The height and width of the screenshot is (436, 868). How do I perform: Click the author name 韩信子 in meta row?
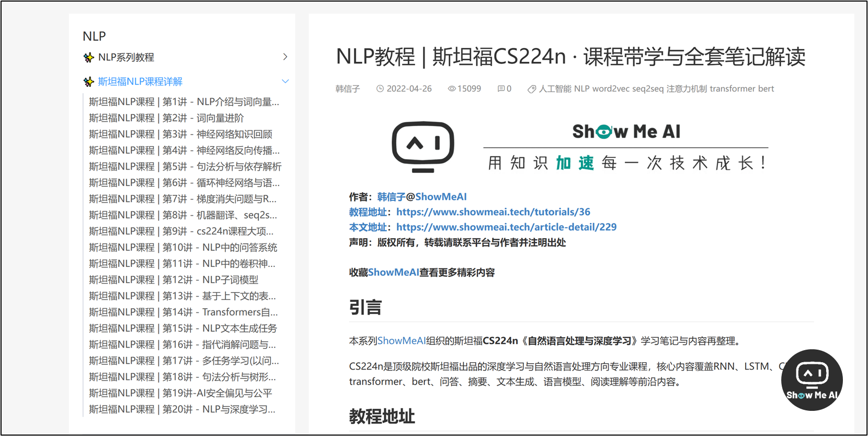pos(348,89)
